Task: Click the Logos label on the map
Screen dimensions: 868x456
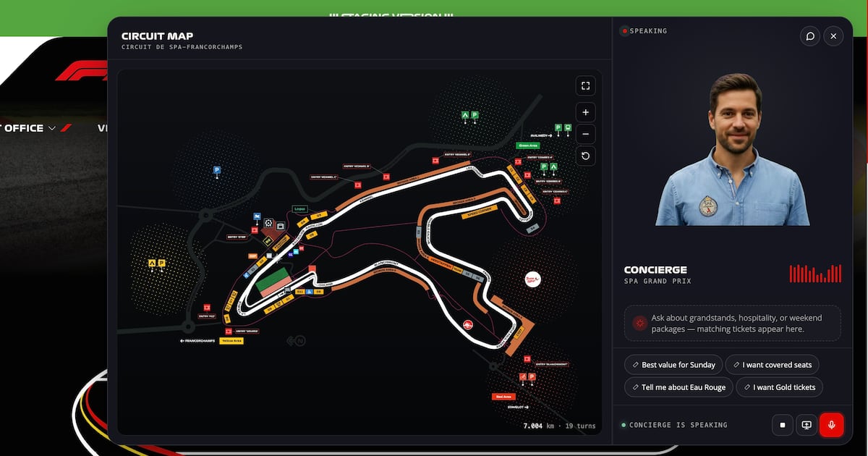Action: tap(300, 208)
